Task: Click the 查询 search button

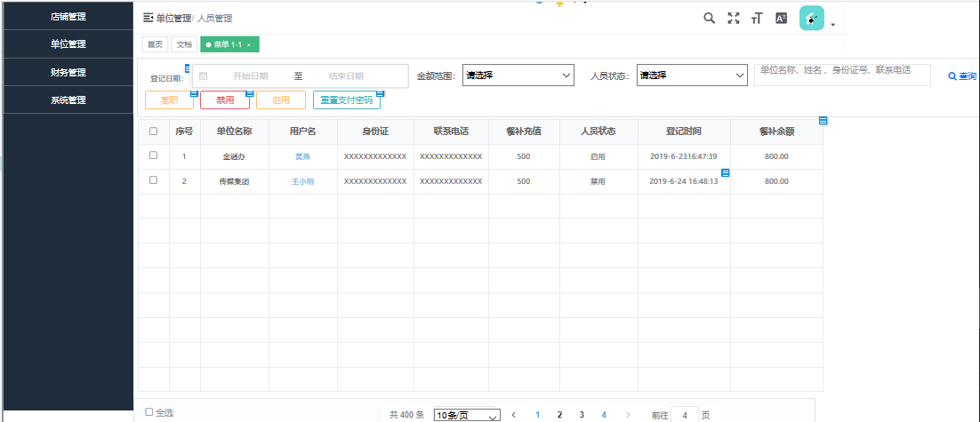Action: [962, 76]
